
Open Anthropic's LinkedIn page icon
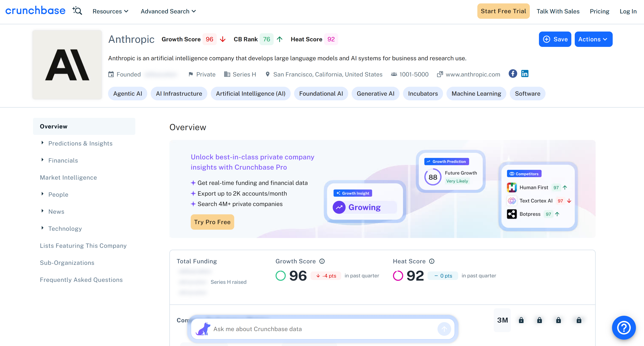pyautogui.click(x=525, y=74)
